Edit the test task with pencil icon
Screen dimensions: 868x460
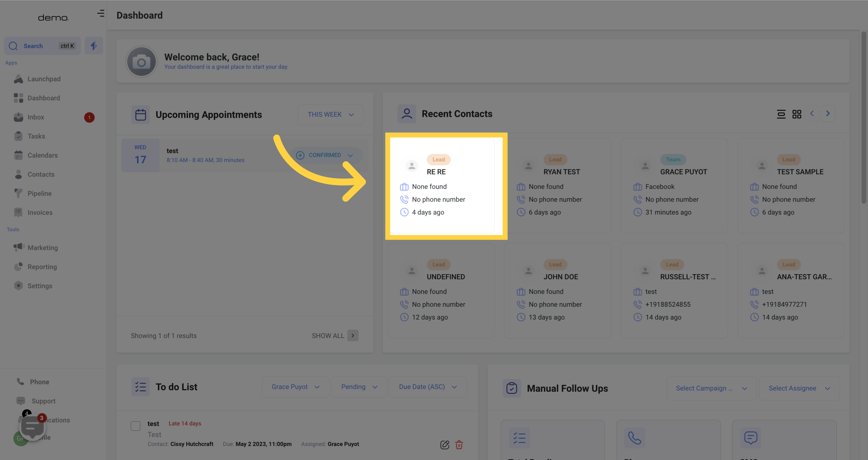coord(445,445)
